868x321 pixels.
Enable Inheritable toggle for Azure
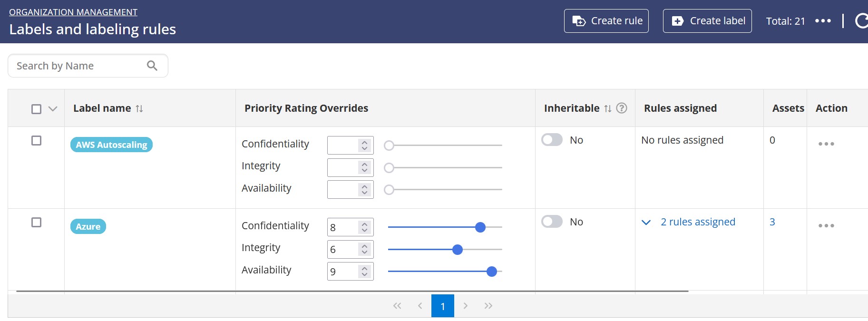(552, 222)
